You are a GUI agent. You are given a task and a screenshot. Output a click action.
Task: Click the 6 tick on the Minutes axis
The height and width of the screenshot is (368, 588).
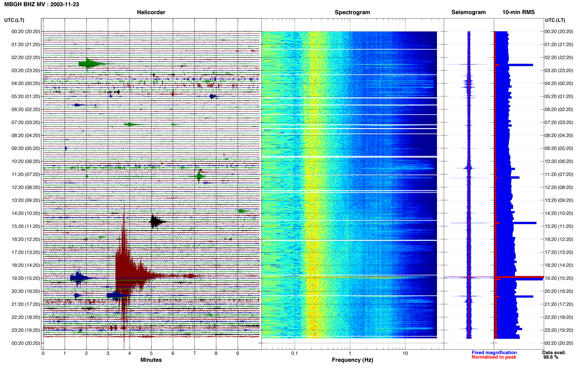(173, 353)
